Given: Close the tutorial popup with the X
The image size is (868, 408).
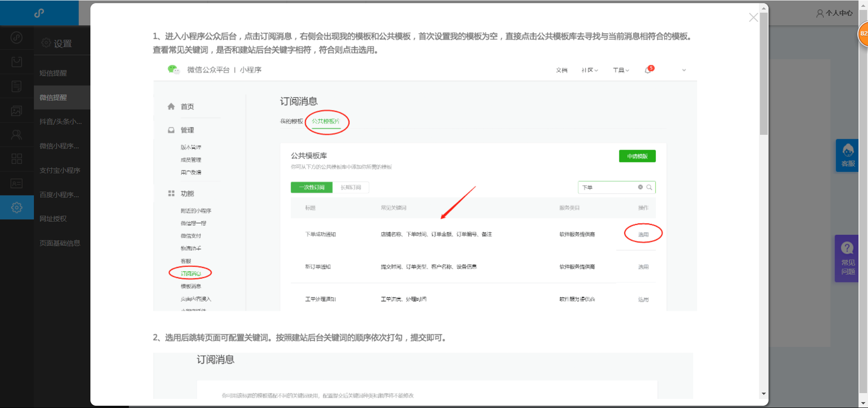Looking at the screenshot, I should (753, 17).
